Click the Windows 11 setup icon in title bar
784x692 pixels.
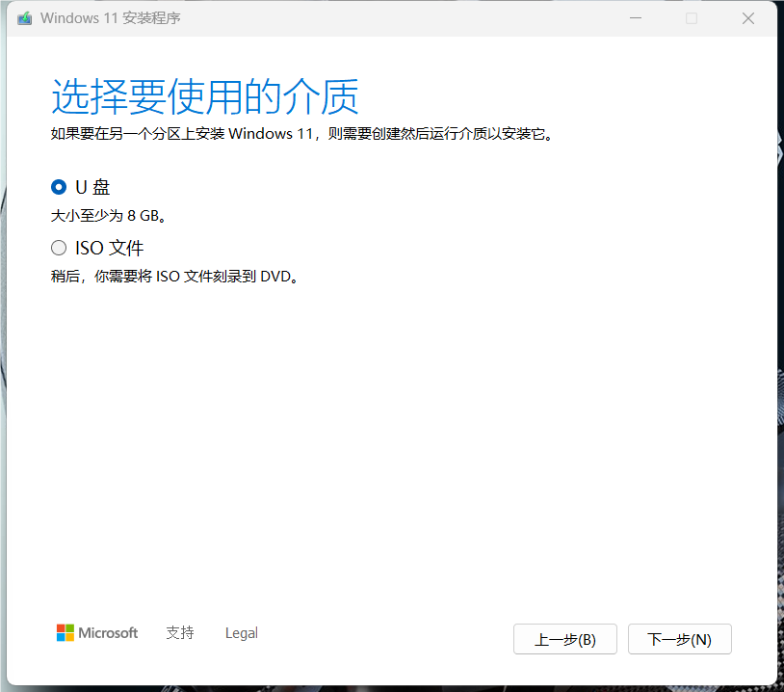pyautogui.click(x=24, y=18)
